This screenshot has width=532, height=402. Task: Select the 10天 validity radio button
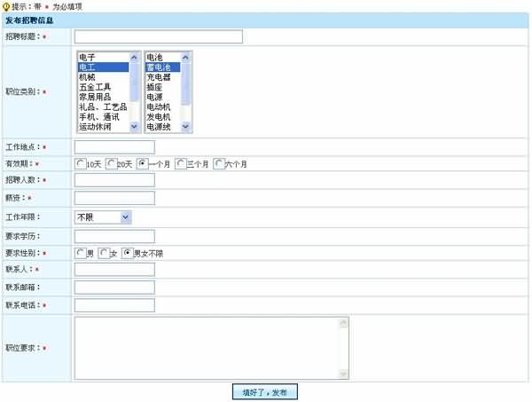coord(82,164)
